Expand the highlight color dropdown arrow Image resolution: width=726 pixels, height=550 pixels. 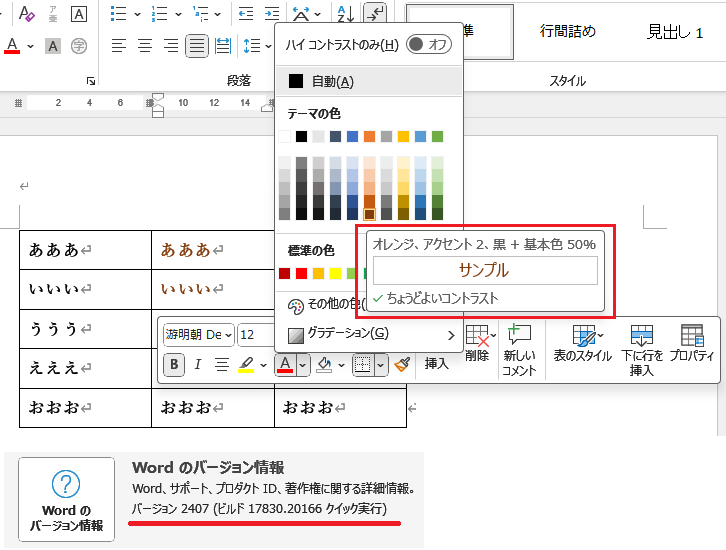[263, 365]
